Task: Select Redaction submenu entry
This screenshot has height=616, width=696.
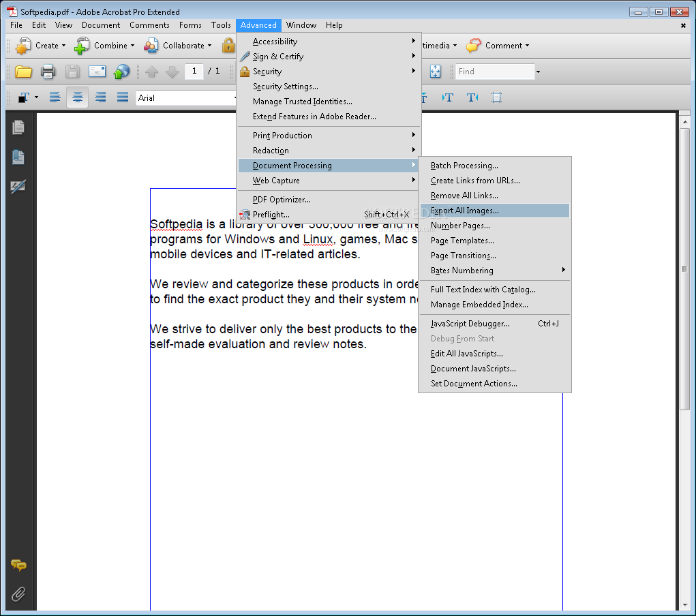Action: 329,151
